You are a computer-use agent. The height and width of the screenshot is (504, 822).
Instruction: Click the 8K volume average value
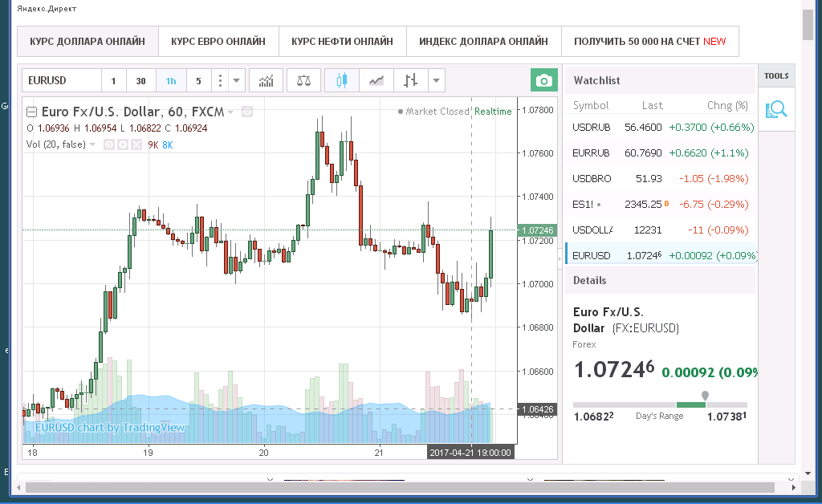pyautogui.click(x=168, y=145)
